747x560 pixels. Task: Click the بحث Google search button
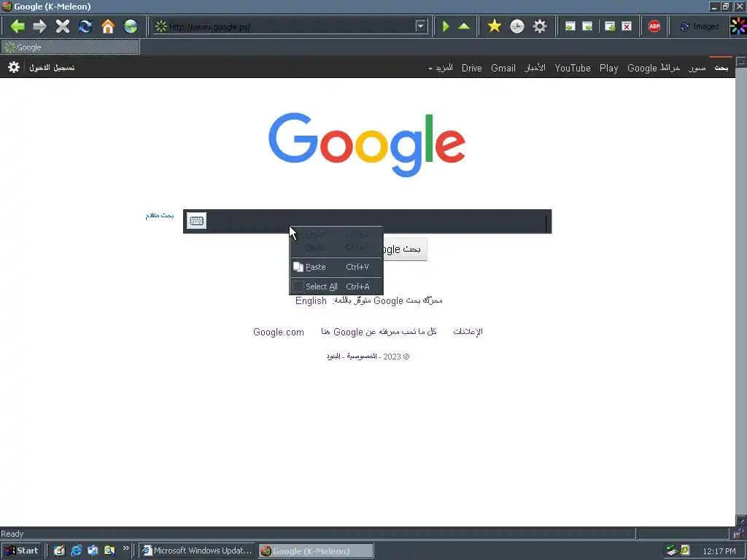405,249
